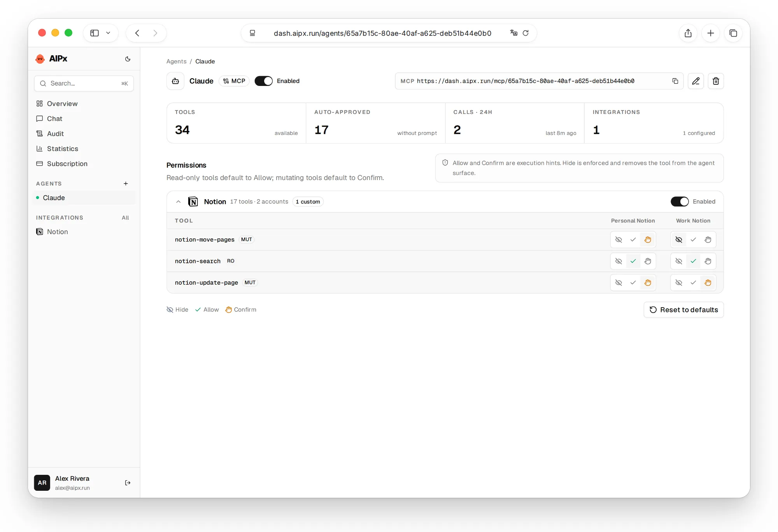778x532 pixels.
Task: Click the browser address bar URL
Action: pyautogui.click(x=382, y=33)
